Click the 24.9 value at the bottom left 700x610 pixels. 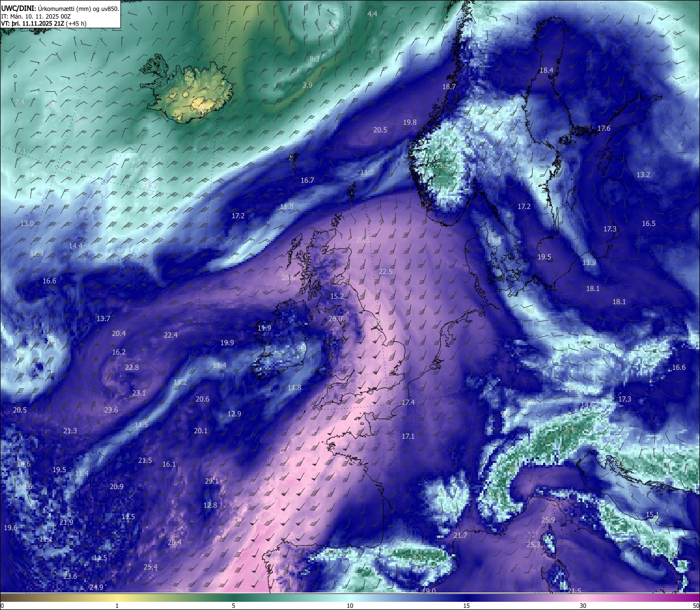point(96,587)
